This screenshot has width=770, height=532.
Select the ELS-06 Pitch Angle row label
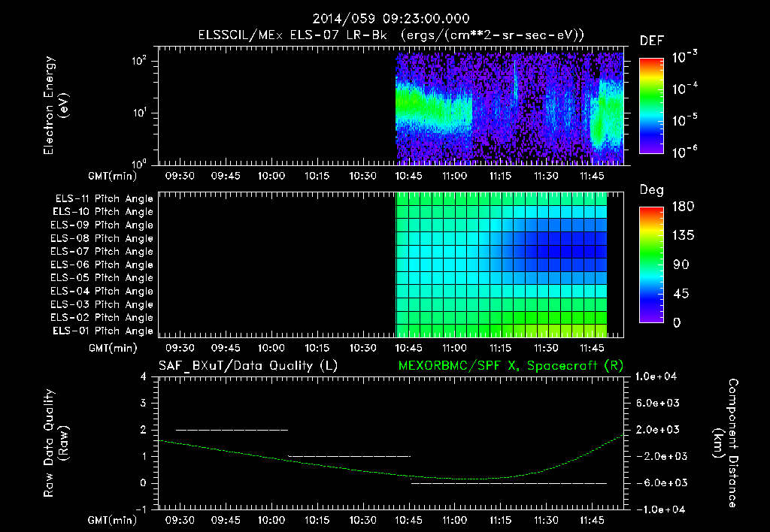102,265
